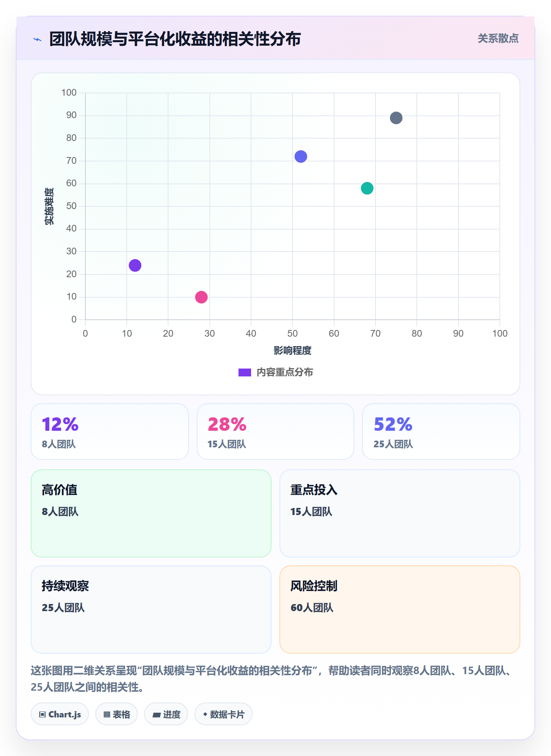
Task: Open the 12% 8人团队 stat card
Action: (110, 432)
